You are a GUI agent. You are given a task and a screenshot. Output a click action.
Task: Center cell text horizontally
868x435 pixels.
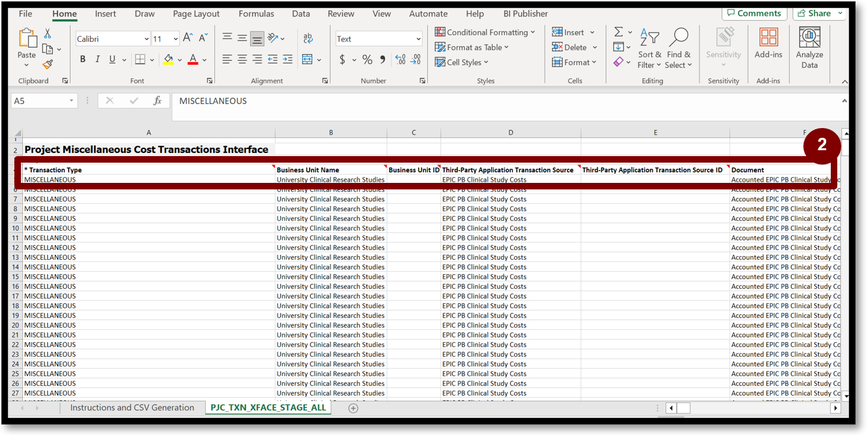tap(242, 59)
